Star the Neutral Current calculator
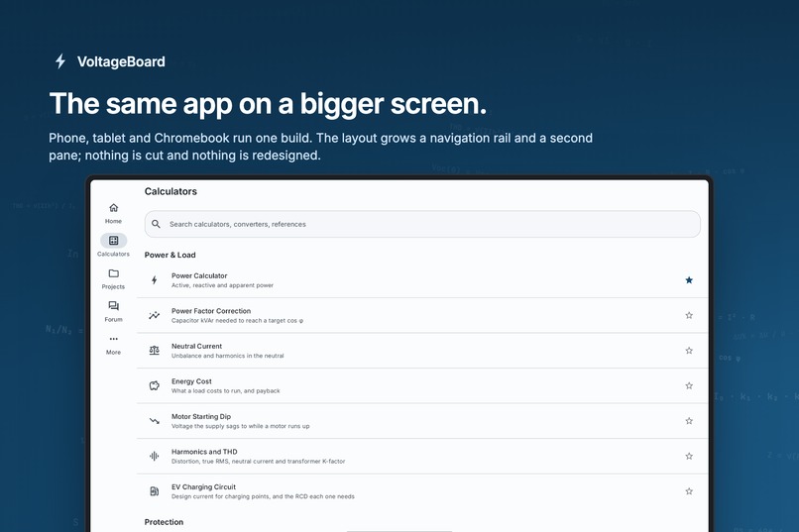The image size is (799, 532). point(689,351)
